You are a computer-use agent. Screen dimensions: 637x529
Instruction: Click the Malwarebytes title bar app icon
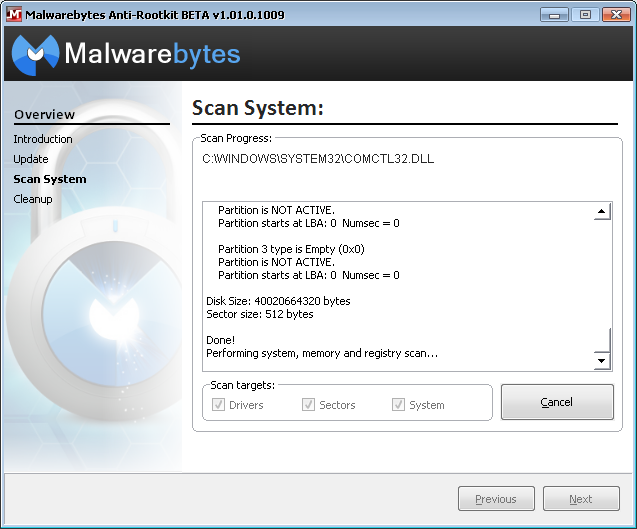(x=14, y=14)
